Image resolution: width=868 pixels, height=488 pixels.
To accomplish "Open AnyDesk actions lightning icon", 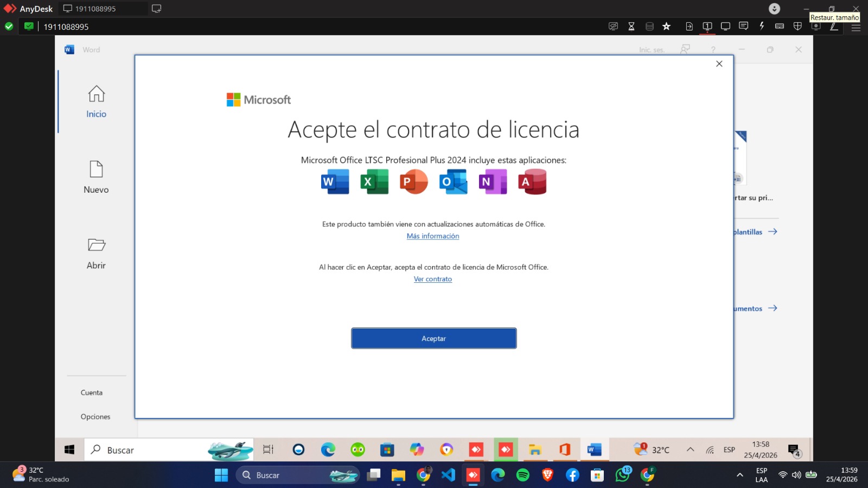I will [762, 26].
